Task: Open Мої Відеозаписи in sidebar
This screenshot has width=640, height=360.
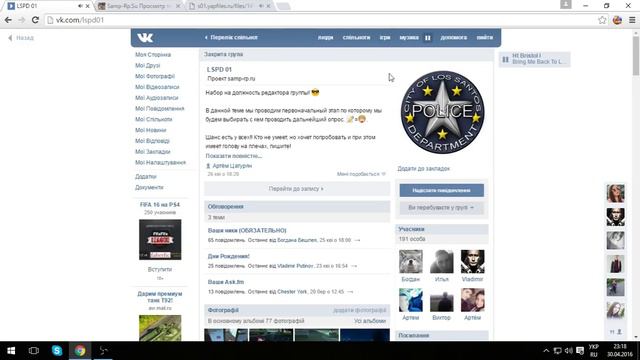Action: point(157,87)
